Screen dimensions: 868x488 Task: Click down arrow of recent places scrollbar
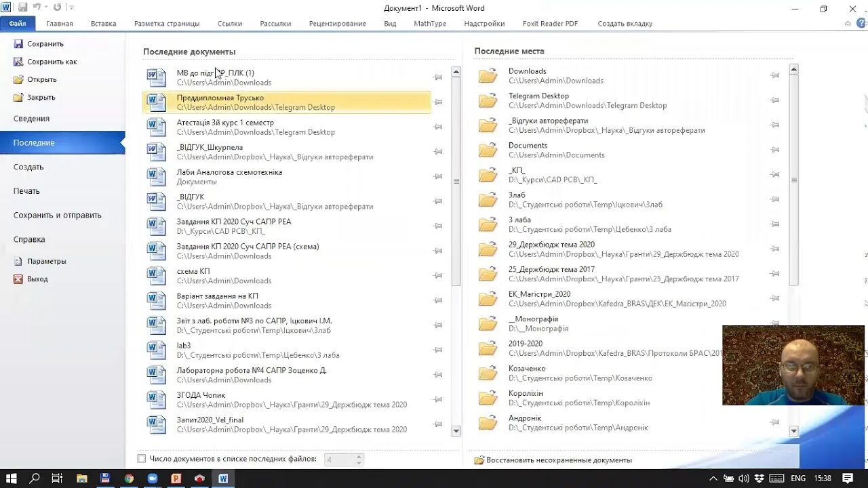(793, 430)
